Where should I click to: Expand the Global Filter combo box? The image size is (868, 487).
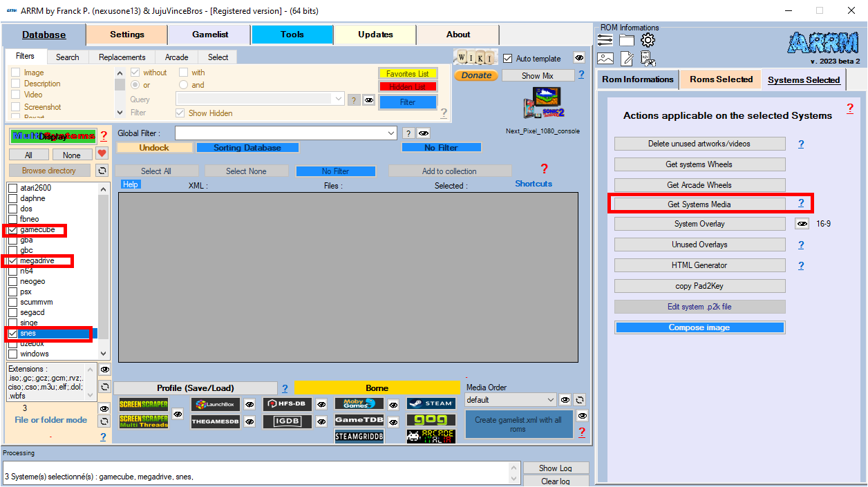pos(391,133)
